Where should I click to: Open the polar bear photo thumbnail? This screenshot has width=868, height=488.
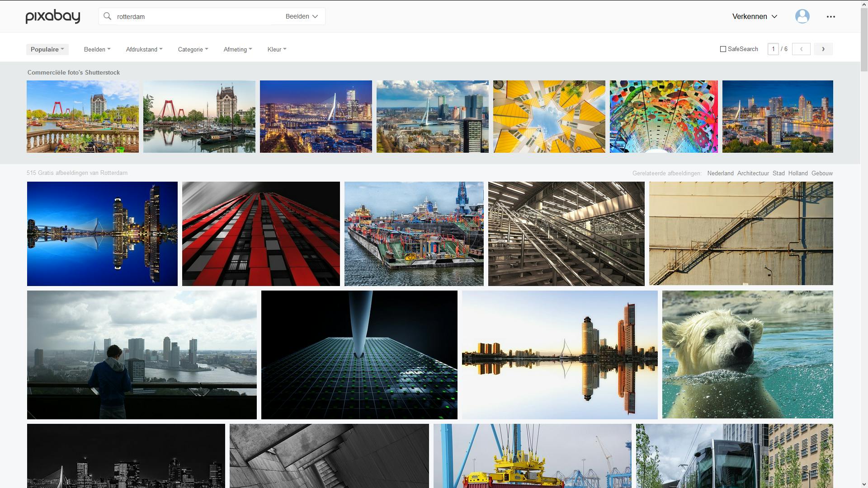point(747,355)
